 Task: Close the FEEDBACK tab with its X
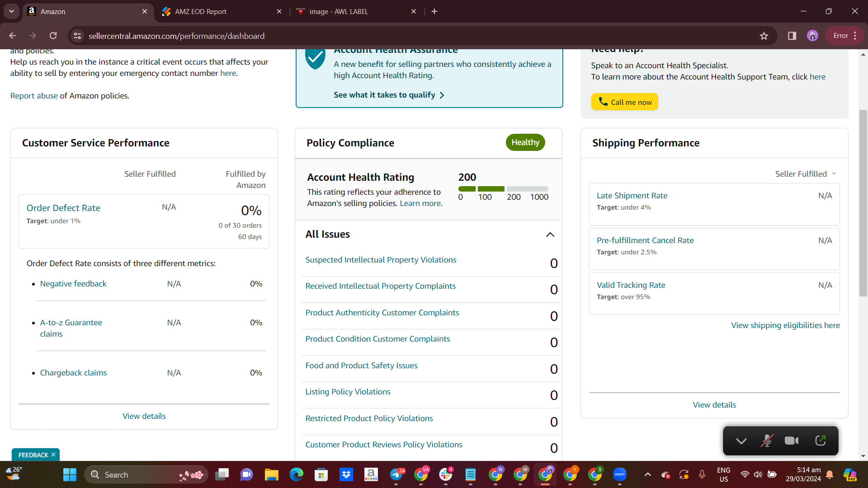(53, 455)
